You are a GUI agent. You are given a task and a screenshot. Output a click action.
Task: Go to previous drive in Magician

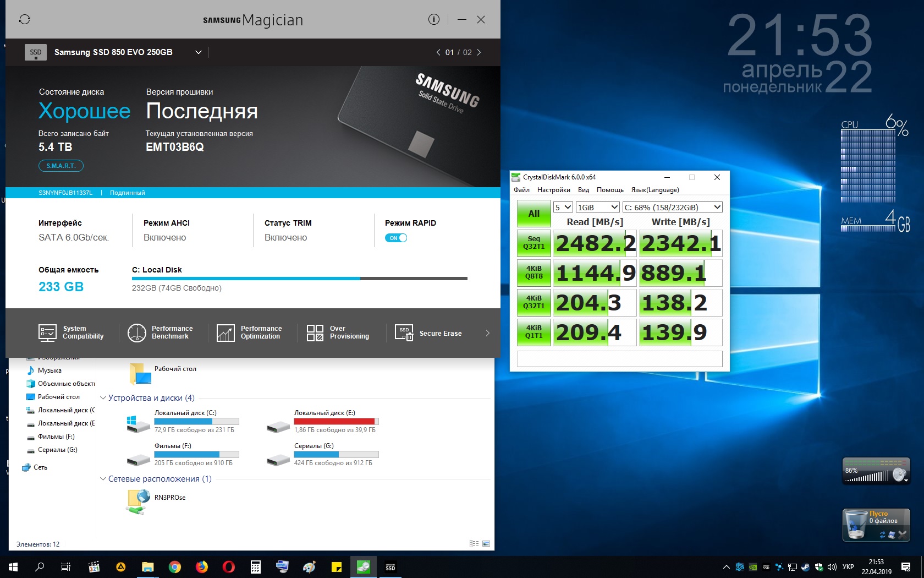click(438, 52)
